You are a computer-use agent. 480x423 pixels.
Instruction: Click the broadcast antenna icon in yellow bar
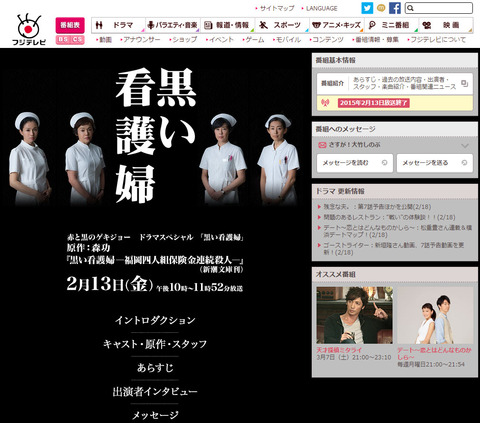[325, 103]
